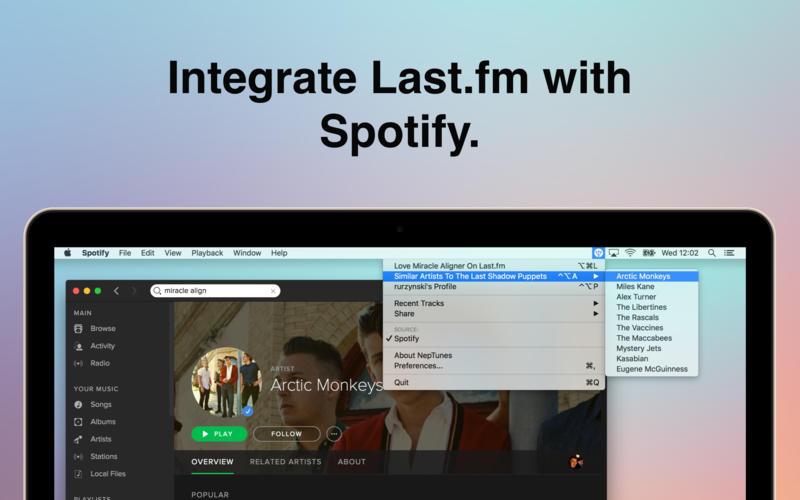Click the Songs sidebar icon
The width and height of the screenshot is (800, 500).
click(78, 405)
